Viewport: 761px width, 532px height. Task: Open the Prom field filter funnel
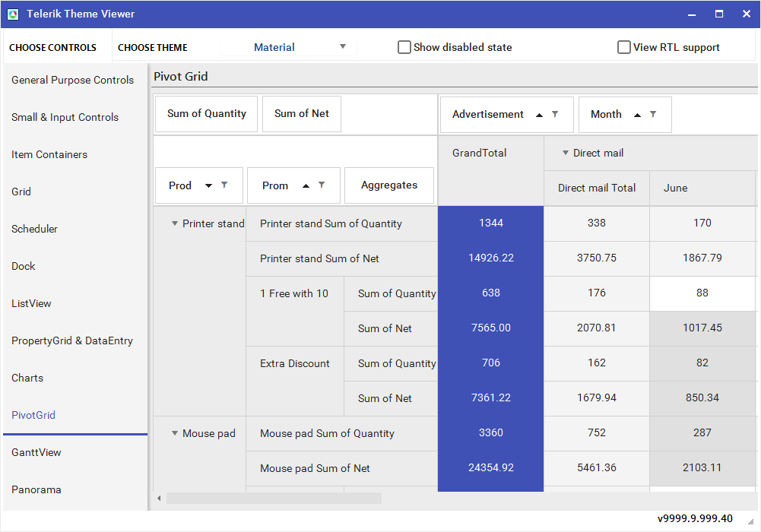pos(322,185)
